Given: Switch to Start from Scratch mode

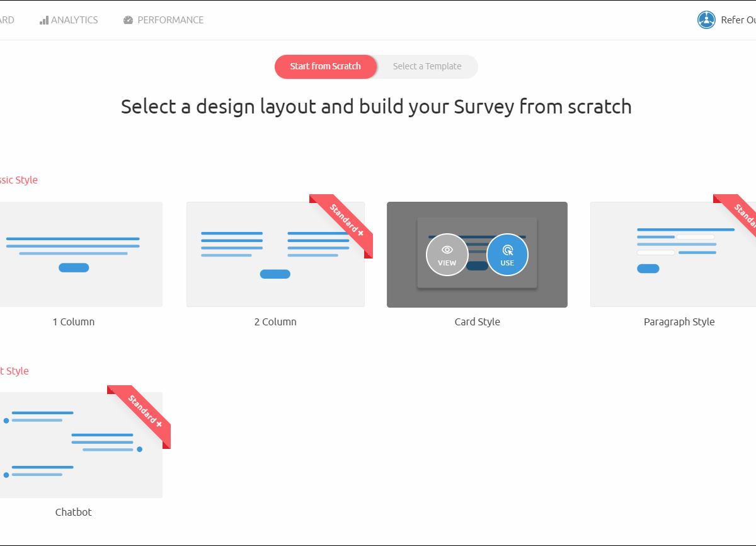Looking at the screenshot, I should [325, 66].
